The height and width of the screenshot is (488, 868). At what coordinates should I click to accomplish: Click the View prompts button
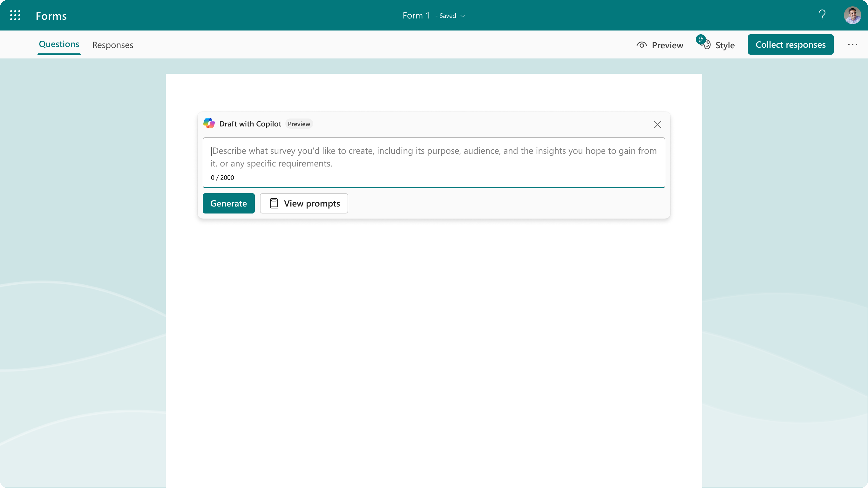click(304, 203)
